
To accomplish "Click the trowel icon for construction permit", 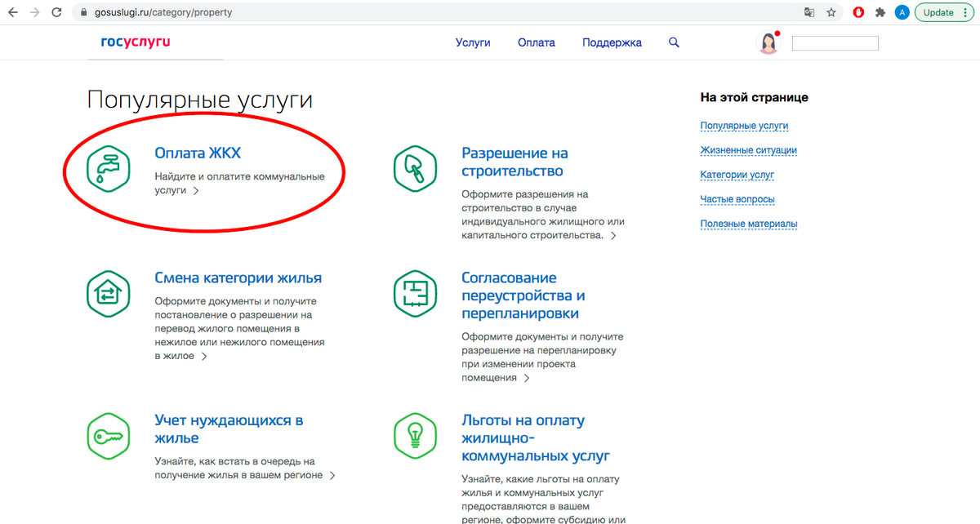I will pyautogui.click(x=416, y=169).
